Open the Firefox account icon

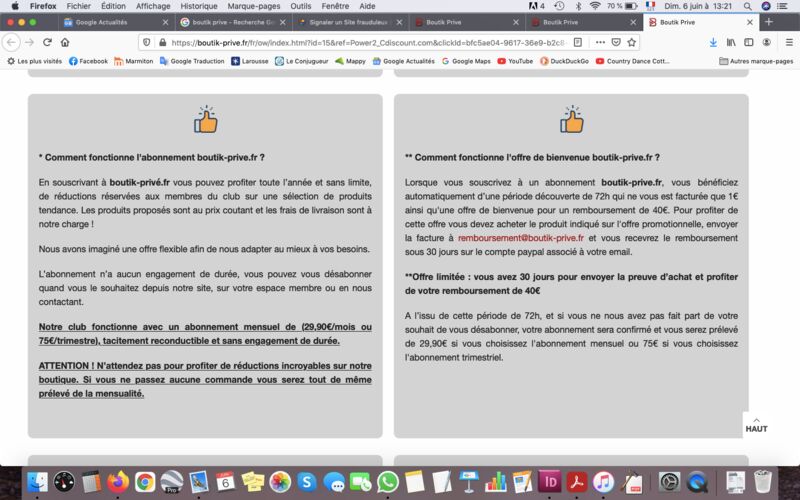(x=766, y=42)
